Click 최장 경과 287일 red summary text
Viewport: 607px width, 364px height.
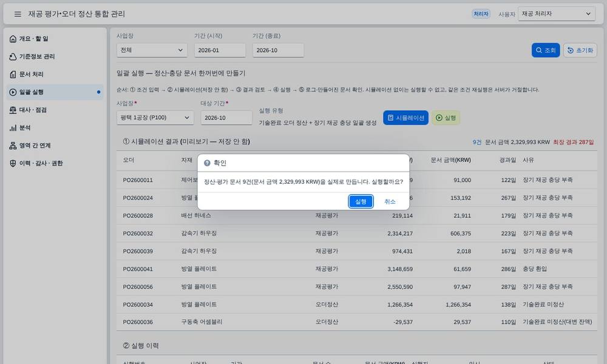574,143
